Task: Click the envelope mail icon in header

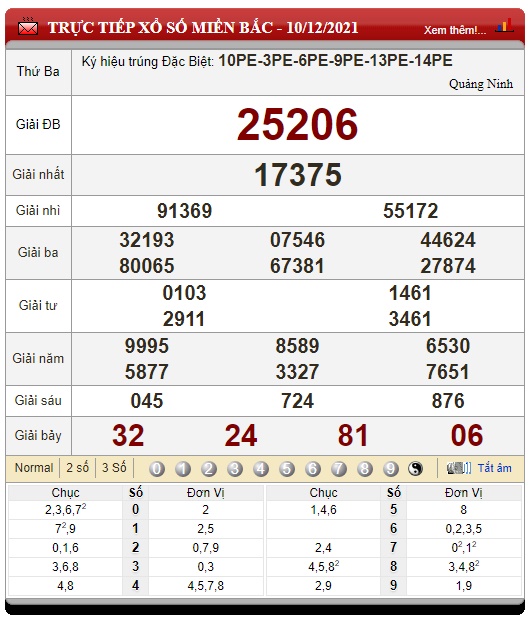Action: click(28, 27)
